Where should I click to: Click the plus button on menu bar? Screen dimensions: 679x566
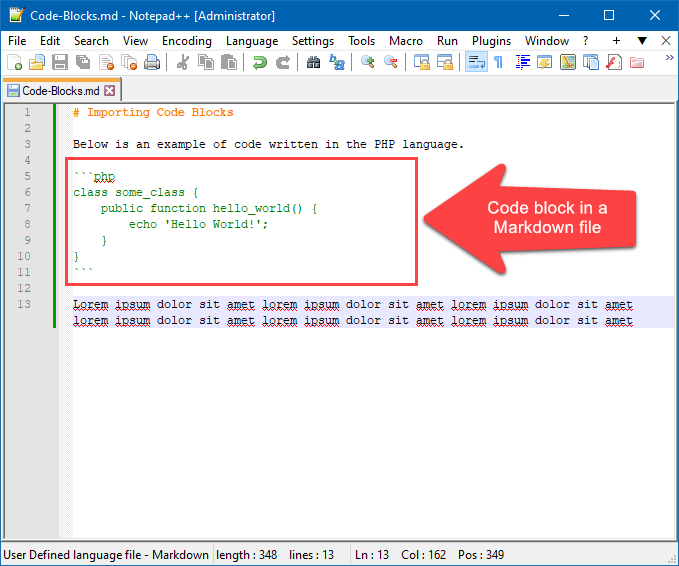[616, 41]
